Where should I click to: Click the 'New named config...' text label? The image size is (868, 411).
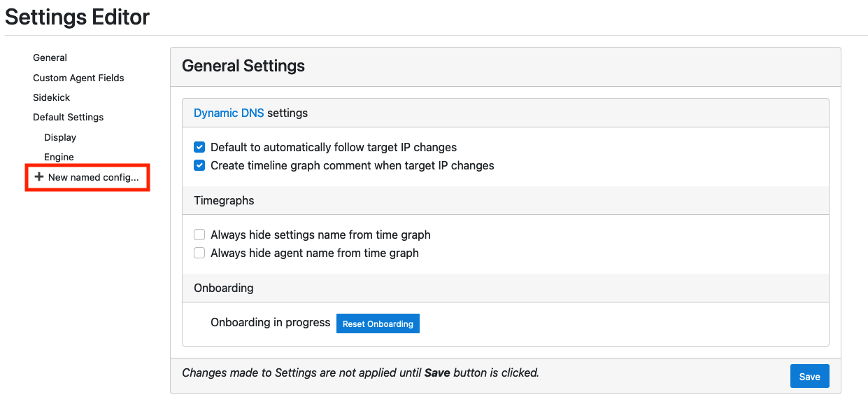pos(93,177)
